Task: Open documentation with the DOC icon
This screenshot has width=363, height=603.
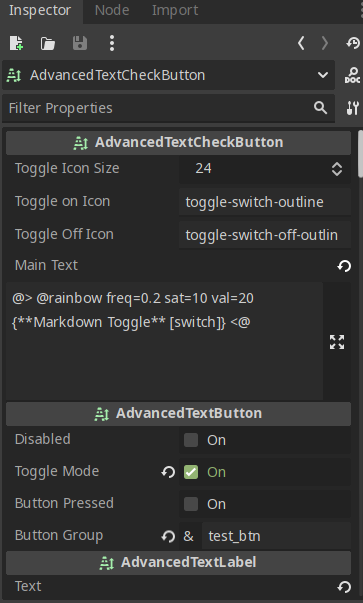Action: (352, 75)
